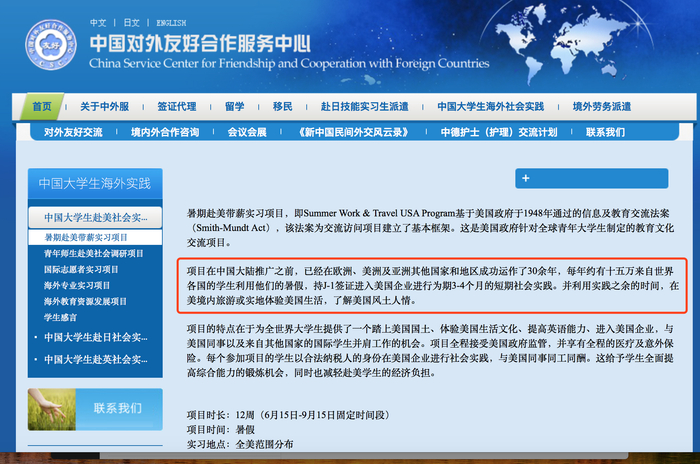The image size is (700, 464).
Task: Open 境内外合作咨询 submenu item
Action: click(165, 132)
